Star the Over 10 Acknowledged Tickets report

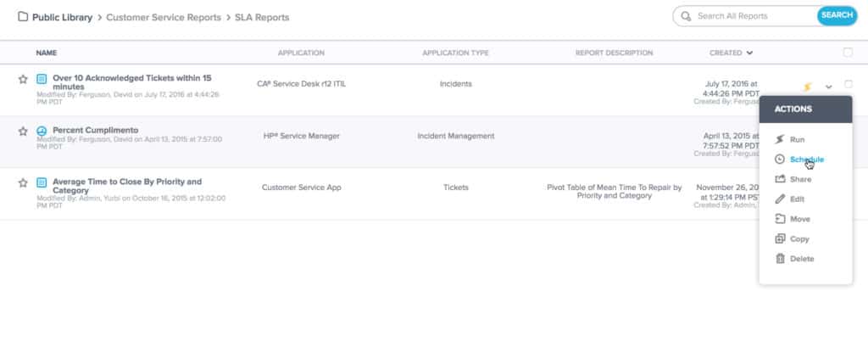click(x=23, y=79)
